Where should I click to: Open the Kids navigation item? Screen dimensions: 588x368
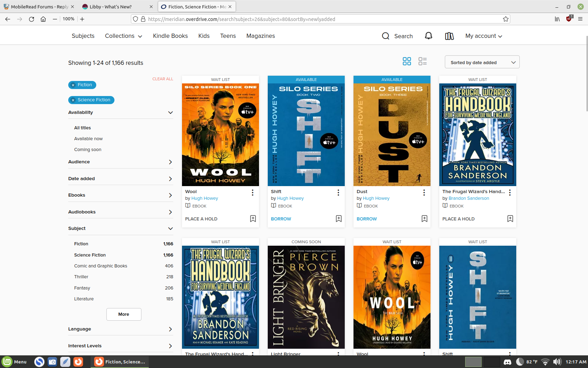(x=204, y=36)
